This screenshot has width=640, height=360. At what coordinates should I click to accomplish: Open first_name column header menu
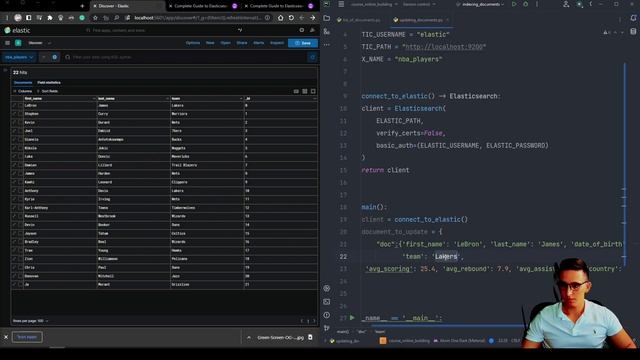(93, 98)
